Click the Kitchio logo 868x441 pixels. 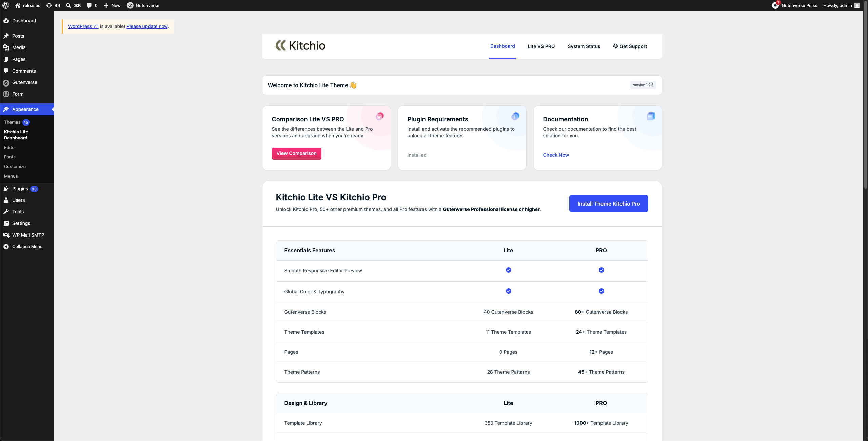pyautogui.click(x=300, y=45)
